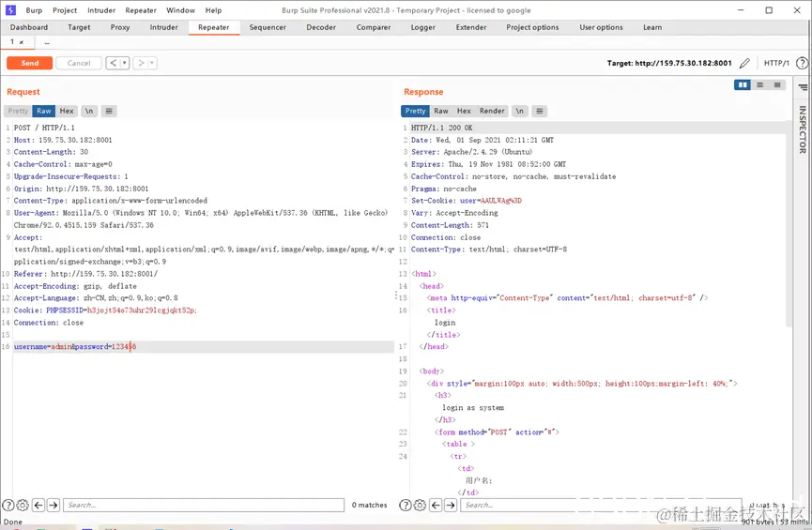This screenshot has height=530, width=812.
Task: Open the Burp menu
Action: click(x=34, y=10)
